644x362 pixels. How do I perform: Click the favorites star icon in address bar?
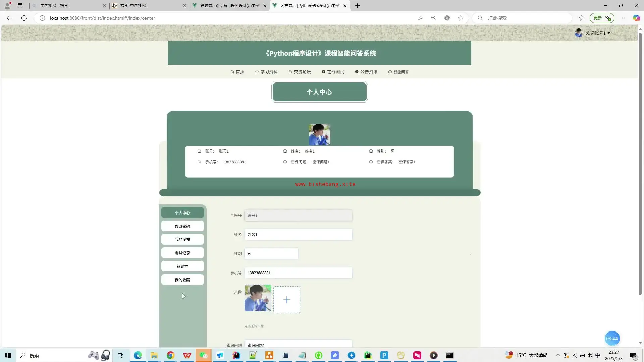461,18
